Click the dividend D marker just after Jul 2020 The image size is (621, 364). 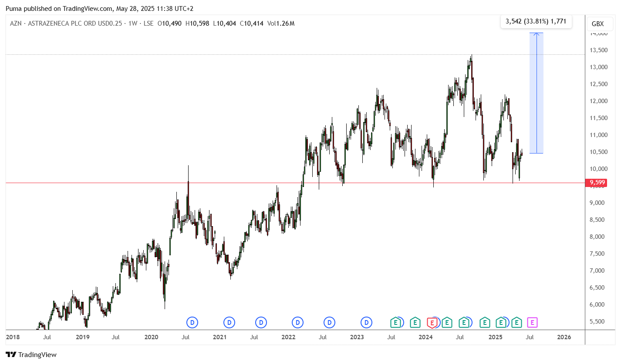pos(192,323)
